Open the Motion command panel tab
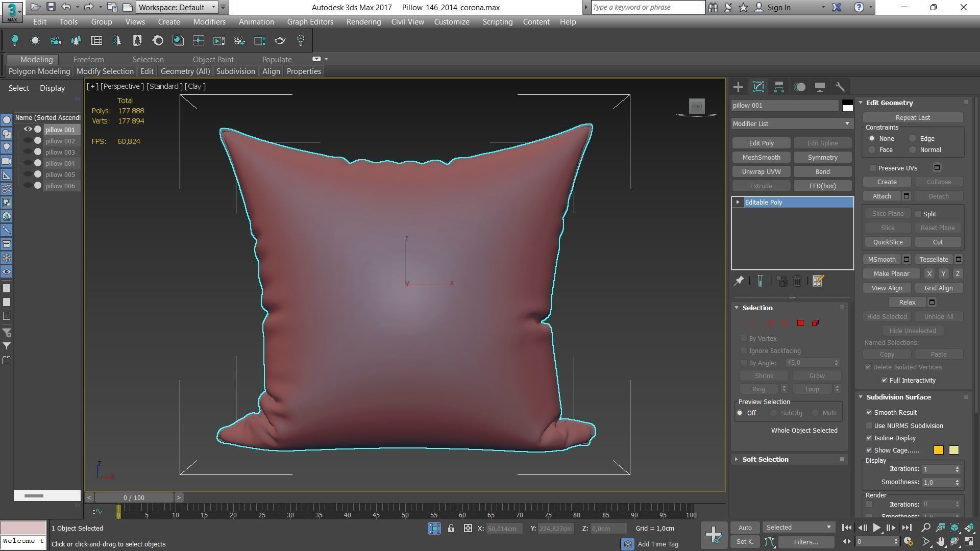The image size is (980, 551). click(799, 87)
